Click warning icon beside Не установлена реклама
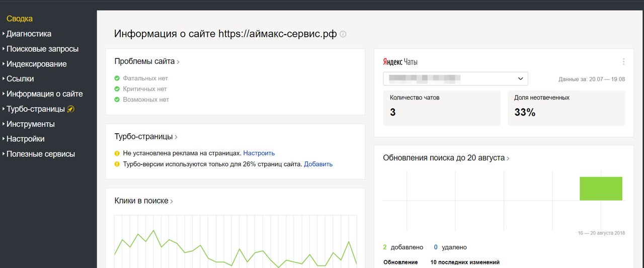 click(117, 153)
